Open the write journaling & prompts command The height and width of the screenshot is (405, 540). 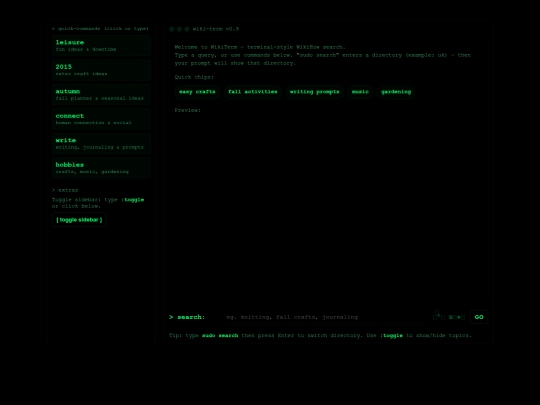(x=101, y=143)
